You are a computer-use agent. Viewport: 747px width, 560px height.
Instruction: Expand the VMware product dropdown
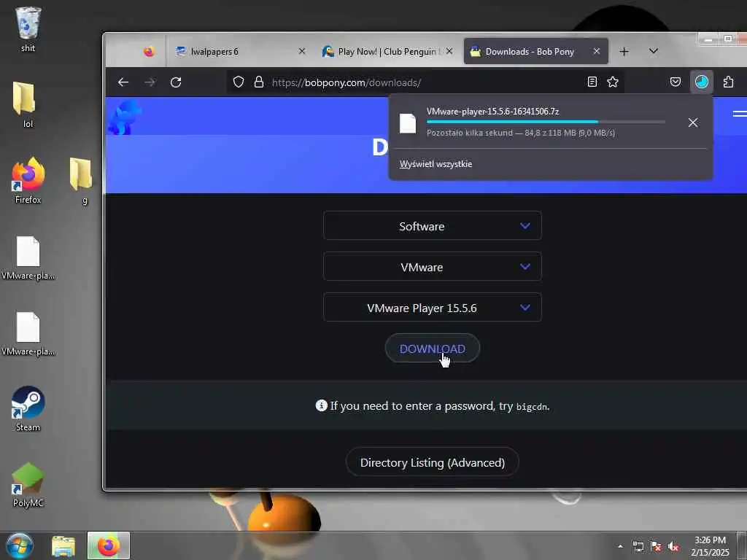(x=432, y=267)
